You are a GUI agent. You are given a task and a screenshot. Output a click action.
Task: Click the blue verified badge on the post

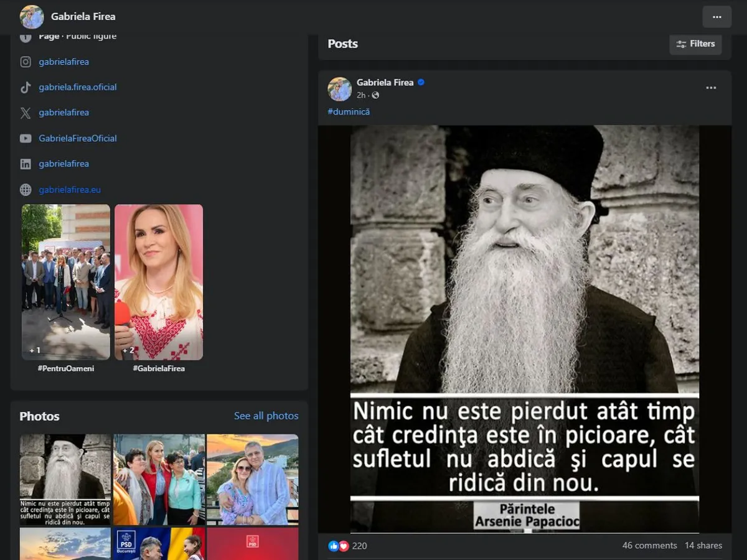tap(421, 82)
